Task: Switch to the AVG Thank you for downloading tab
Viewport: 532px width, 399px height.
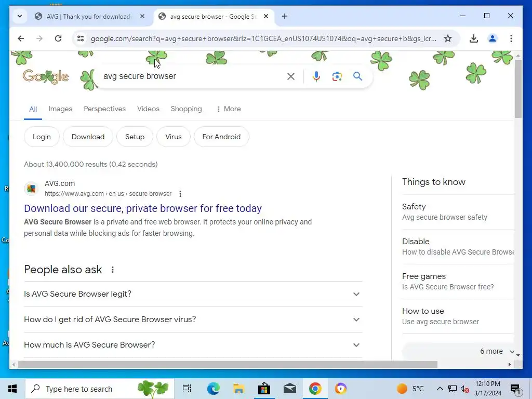Action: click(x=89, y=16)
